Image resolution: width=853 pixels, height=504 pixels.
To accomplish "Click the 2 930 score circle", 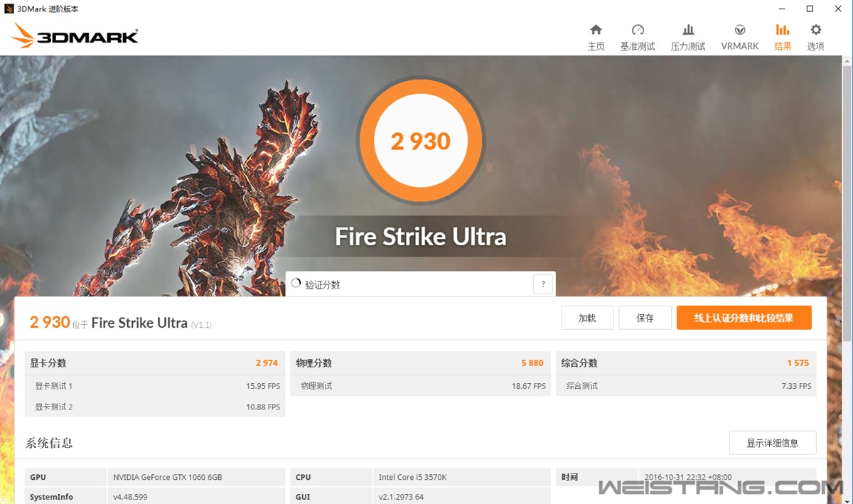I will coord(421,141).
